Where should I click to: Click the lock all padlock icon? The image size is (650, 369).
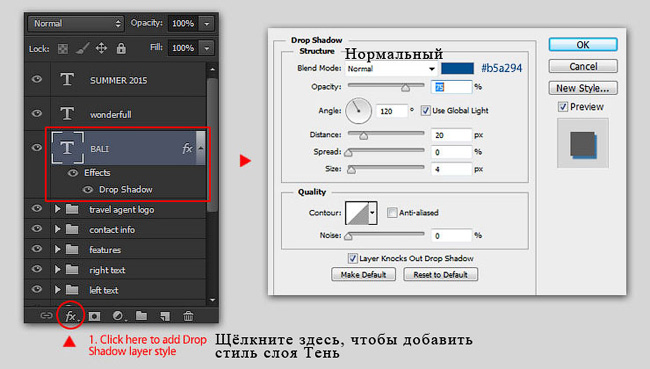coord(121,49)
